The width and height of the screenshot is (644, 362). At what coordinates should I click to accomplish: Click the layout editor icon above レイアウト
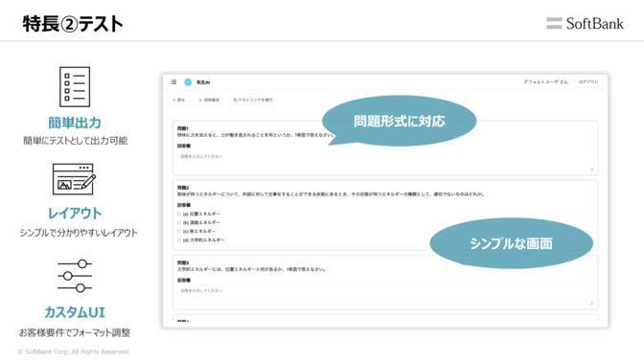point(75,179)
